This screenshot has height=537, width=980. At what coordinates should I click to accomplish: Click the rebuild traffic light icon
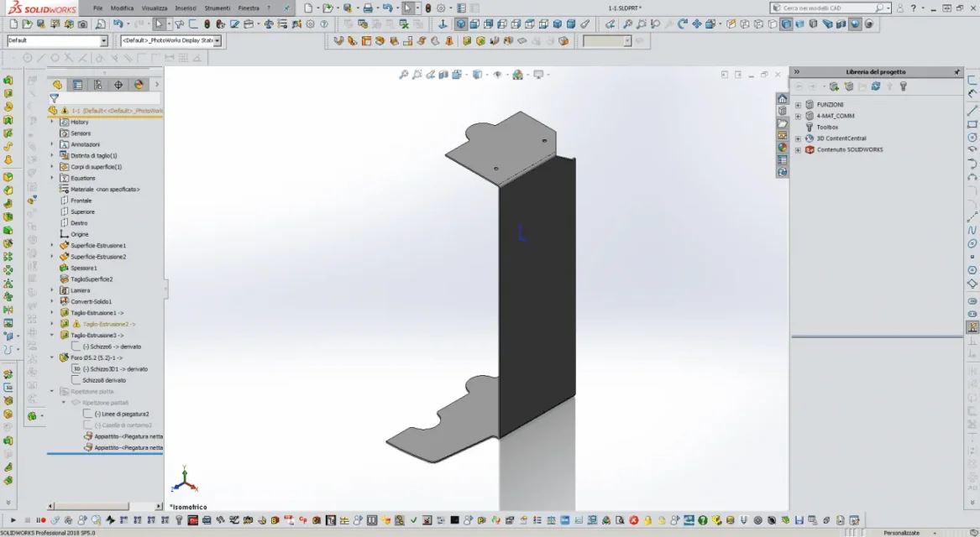428,8
